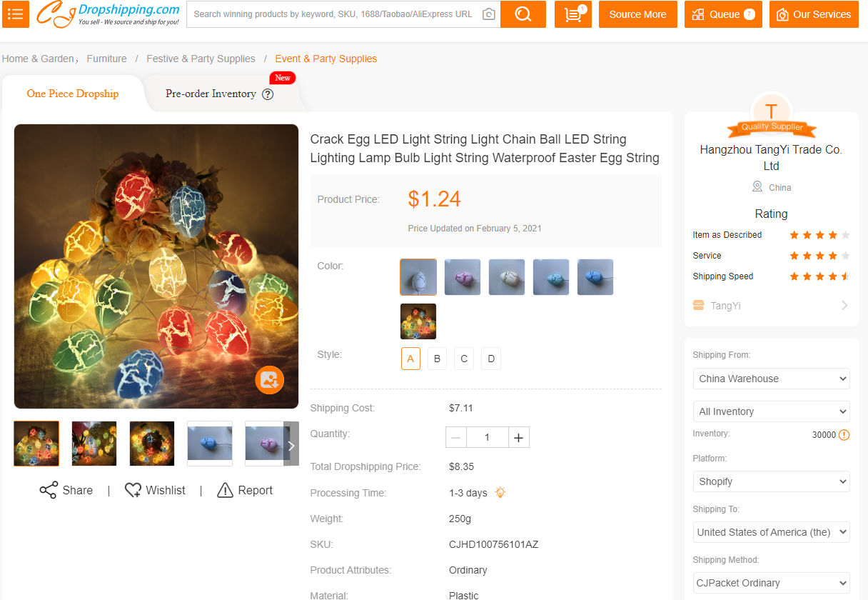Click the Source More button
868x600 pixels.
click(x=637, y=14)
